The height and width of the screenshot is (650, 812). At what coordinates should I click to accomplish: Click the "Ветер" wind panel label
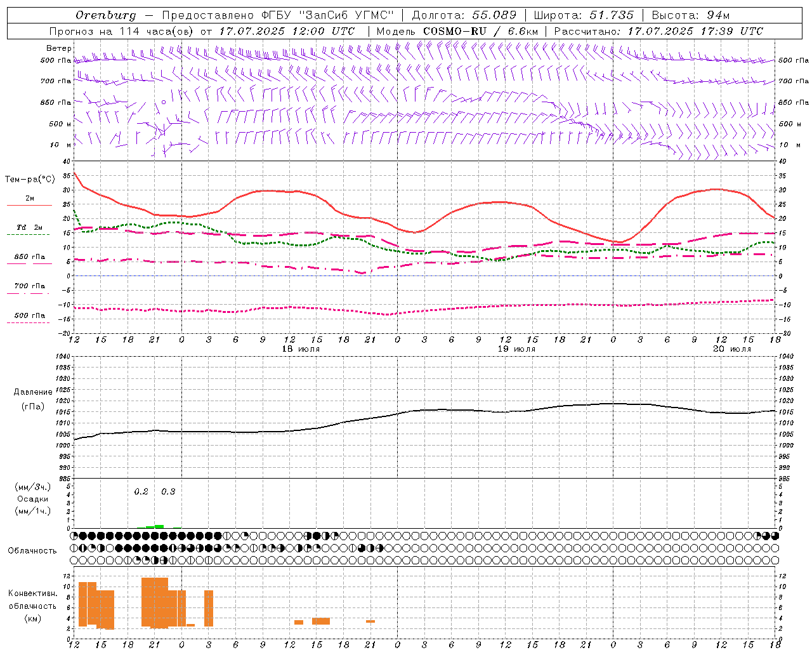coord(59,48)
